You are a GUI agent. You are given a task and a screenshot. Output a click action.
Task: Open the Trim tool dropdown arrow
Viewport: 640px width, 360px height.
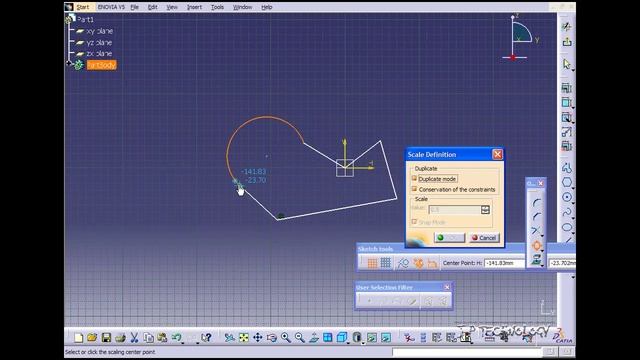coord(542,237)
